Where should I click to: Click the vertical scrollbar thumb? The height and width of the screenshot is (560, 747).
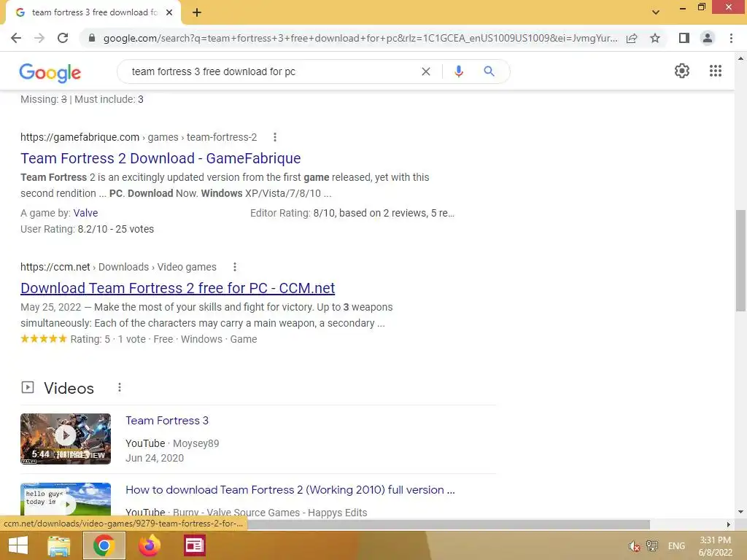click(740, 260)
